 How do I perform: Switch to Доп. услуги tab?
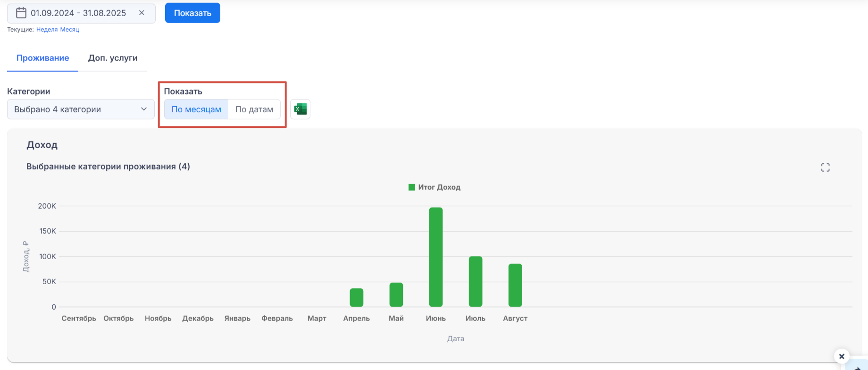113,58
